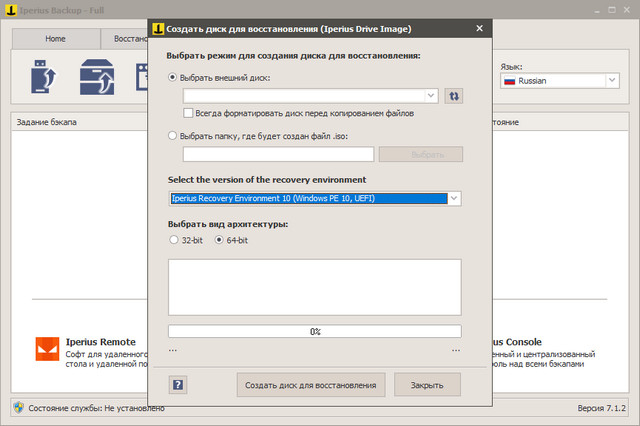Click the Iperius Backup main window logo
Image resolution: width=640 pixels, height=426 pixels.
[11, 10]
